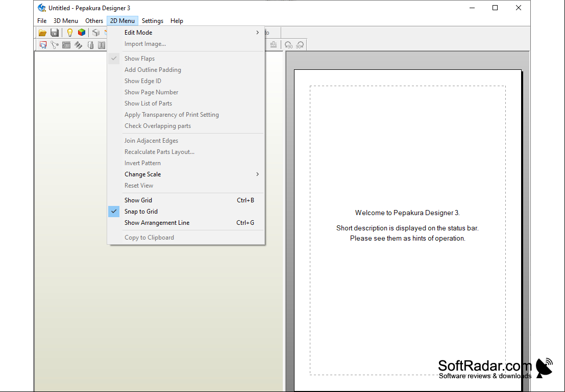Select the select-and-move cursor tool
Image resolution: width=565 pixels, height=392 pixels.
[43, 45]
